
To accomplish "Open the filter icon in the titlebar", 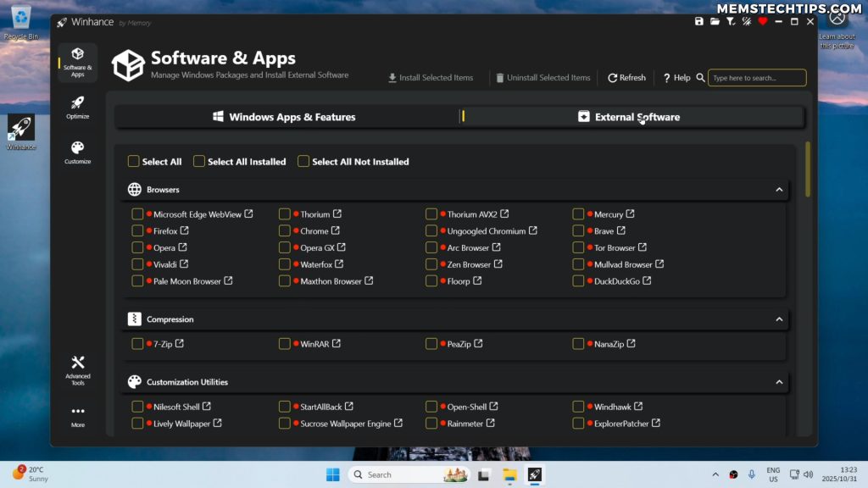I will click(x=730, y=21).
